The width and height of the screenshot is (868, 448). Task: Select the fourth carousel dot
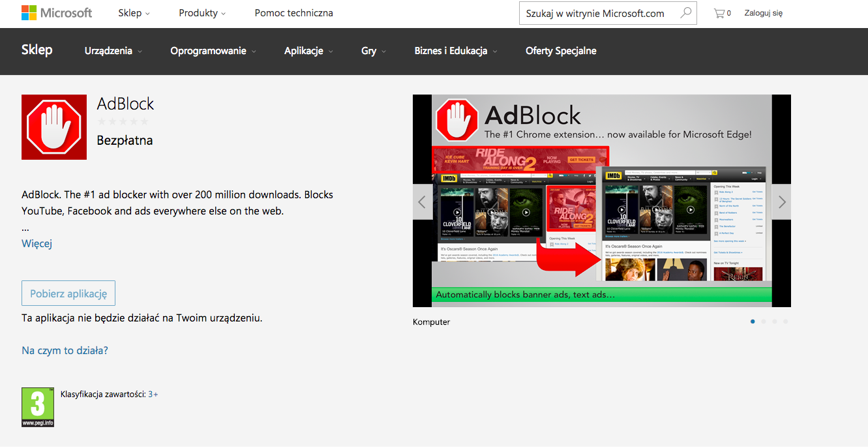point(786,321)
